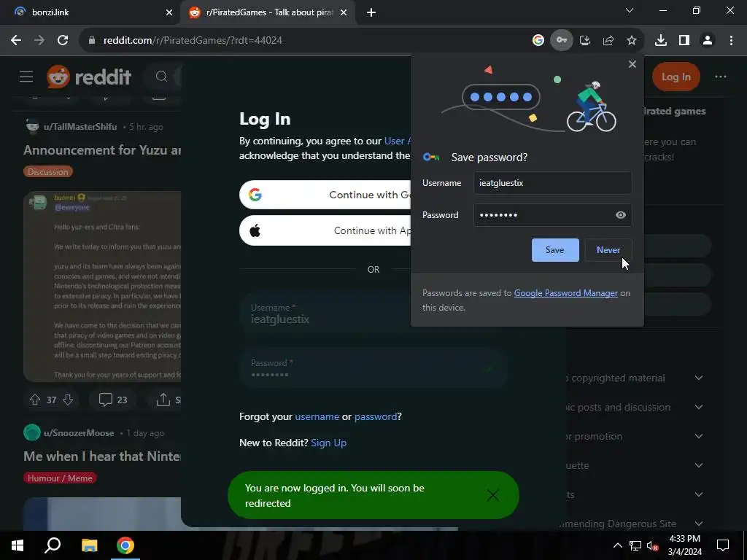747x560 pixels.
Task: Close the r/PiratedGames tab
Action: coord(344,12)
